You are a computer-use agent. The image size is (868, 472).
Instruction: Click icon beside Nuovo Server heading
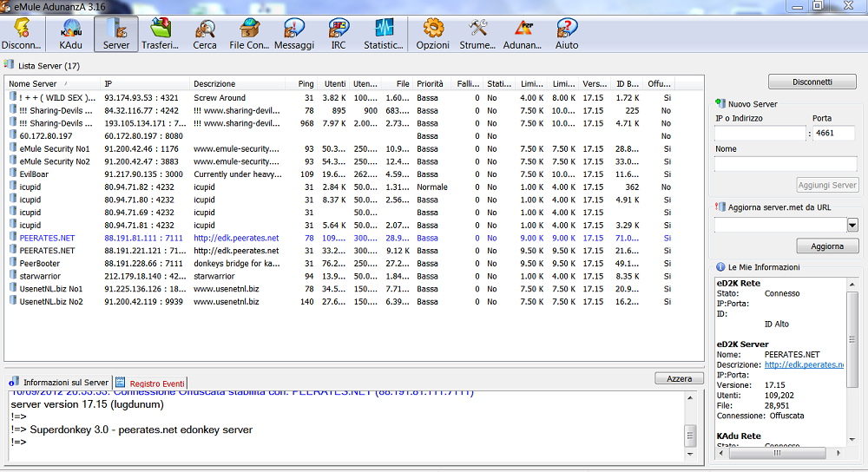tap(720, 103)
